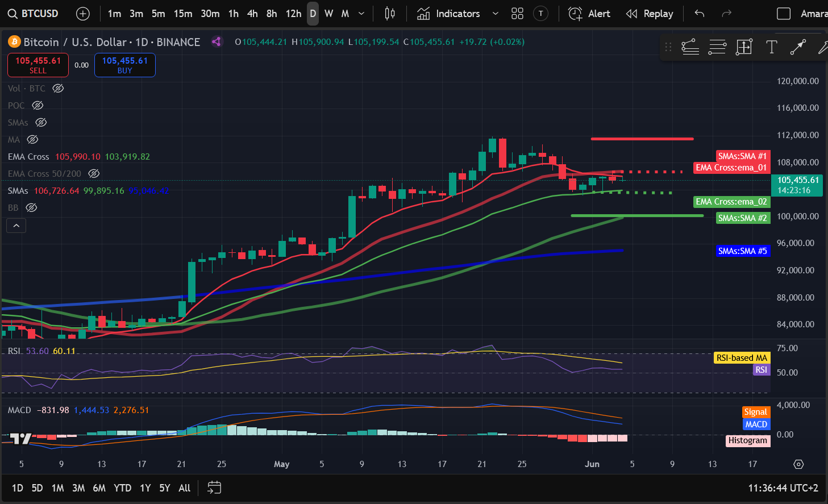Open the layout grid templates icon
This screenshot has height=504, width=828.
point(517,14)
